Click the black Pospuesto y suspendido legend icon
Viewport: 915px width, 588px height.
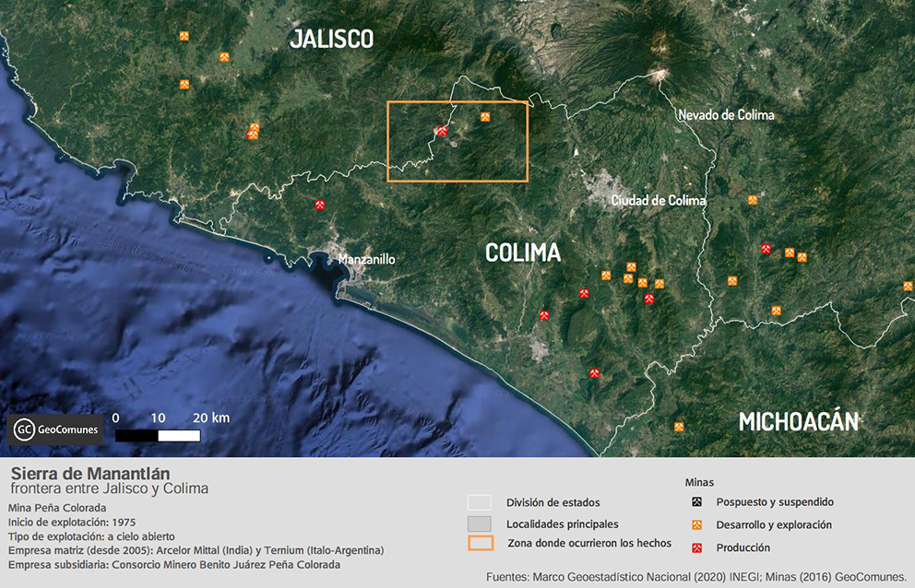point(697,502)
